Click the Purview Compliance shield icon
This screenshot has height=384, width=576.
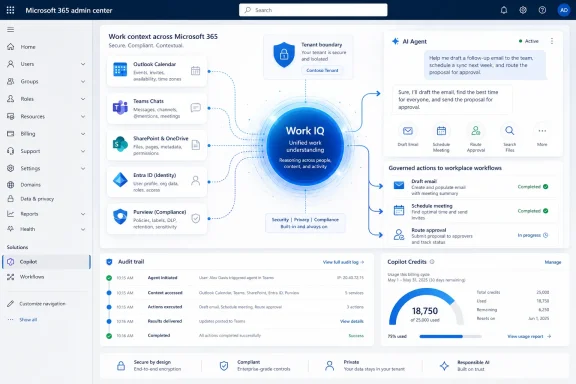[x=120, y=217]
